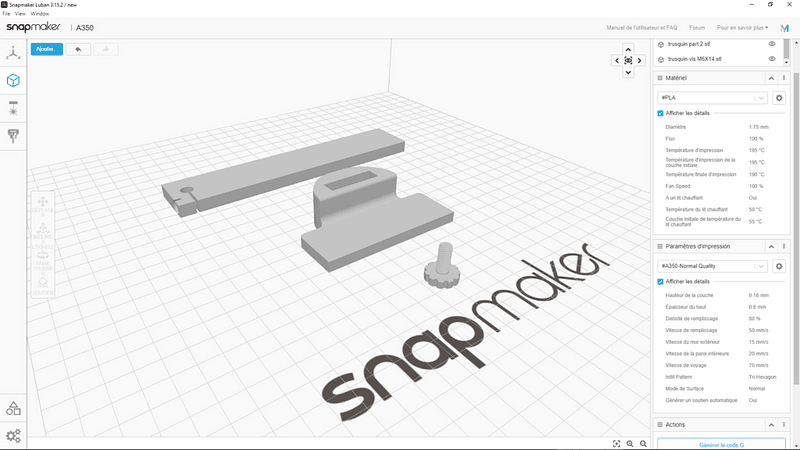Open Manuel de l'utilisateur et FAQ link
Viewport: 800px width, 450px height.
pyautogui.click(x=642, y=28)
